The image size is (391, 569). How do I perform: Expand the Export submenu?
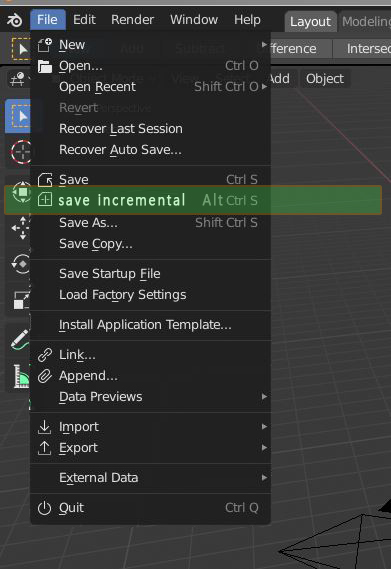[150, 448]
